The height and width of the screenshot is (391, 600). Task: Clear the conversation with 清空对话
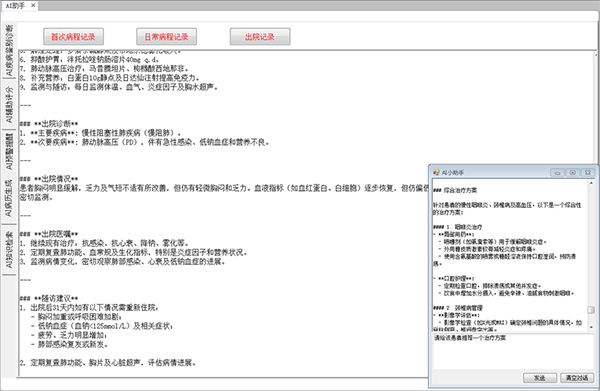tap(577, 378)
